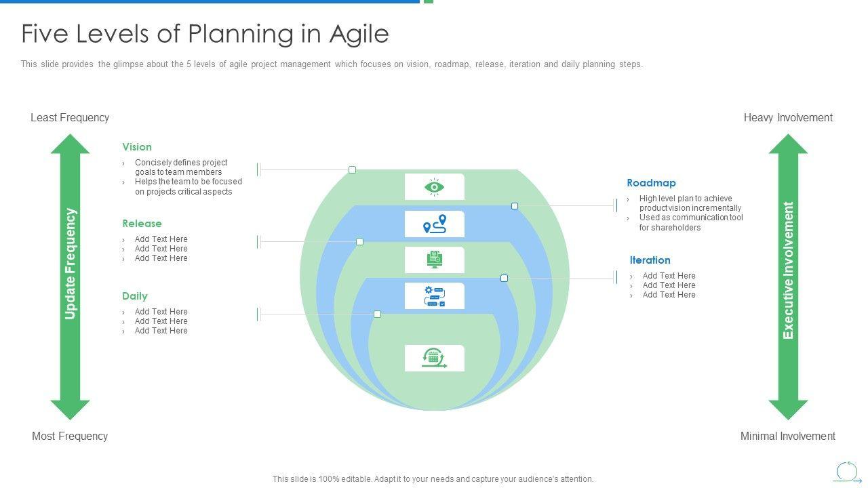
Task: Click the Minimal Involvement label
Action: click(788, 436)
